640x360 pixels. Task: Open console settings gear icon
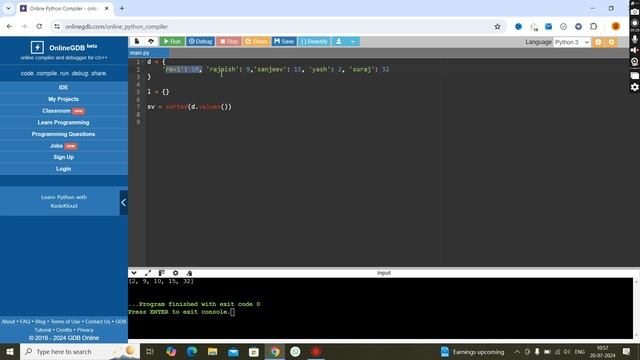click(x=176, y=273)
